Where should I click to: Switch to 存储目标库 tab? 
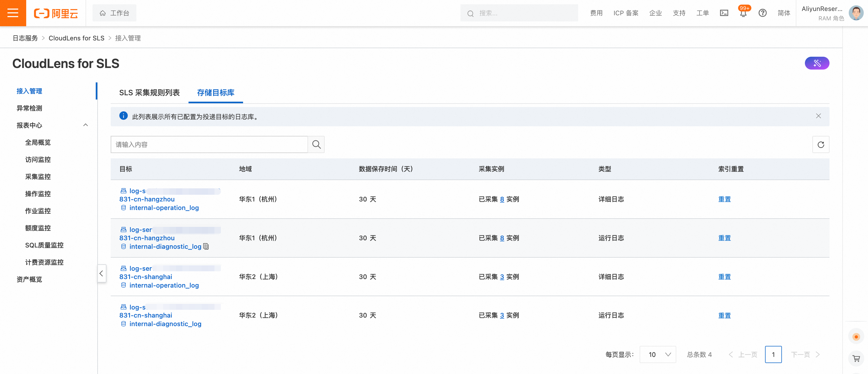point(216,93)
